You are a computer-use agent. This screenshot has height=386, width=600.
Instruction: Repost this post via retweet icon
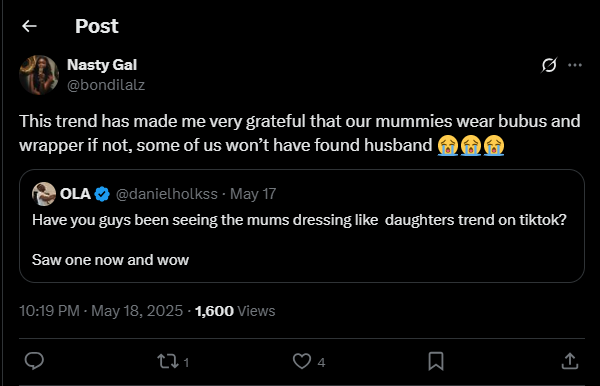click(x=168, y=361)
